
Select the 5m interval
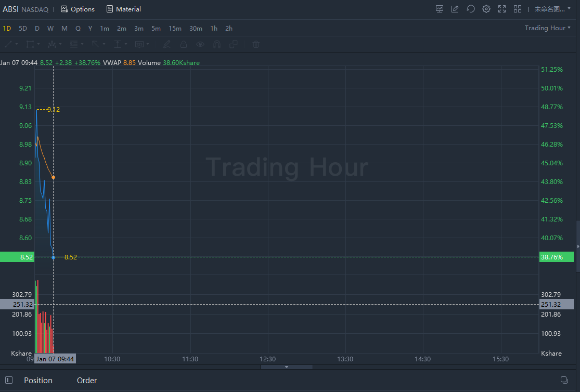click(156, 29)
